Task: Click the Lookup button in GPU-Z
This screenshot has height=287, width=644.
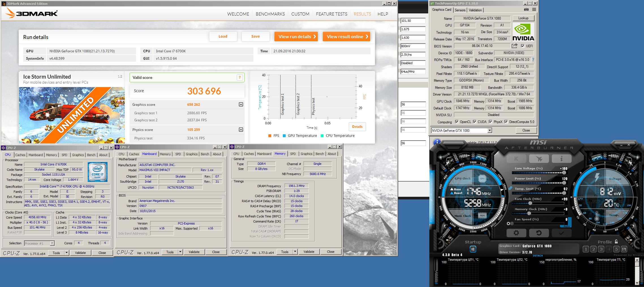Action: tap(523, 18)
